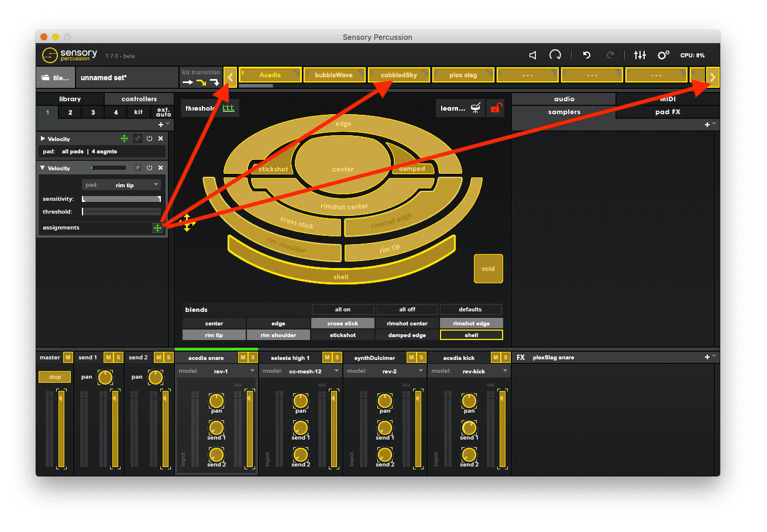Click the learn drum icon

(x=476, y=108)
